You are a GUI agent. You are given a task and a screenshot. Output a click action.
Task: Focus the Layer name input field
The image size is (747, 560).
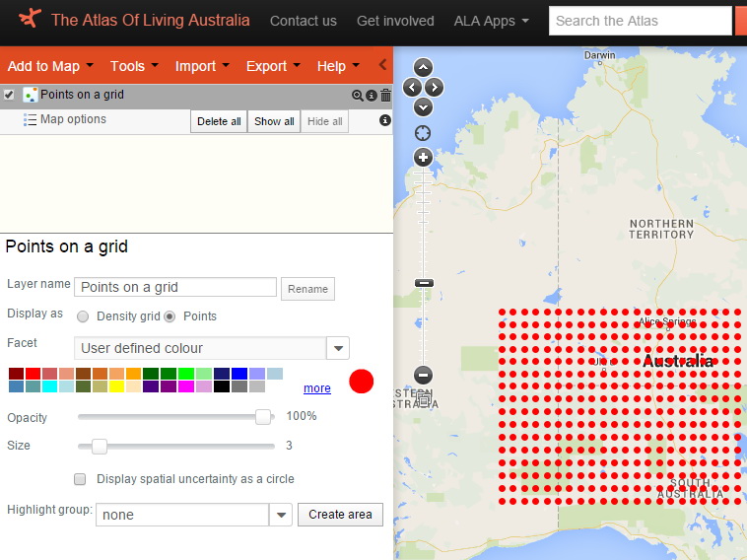[175, 287]
